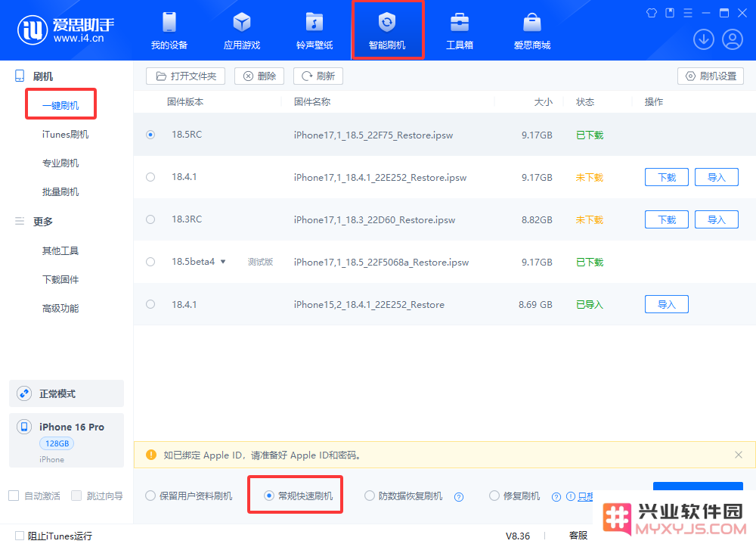Screen dimensions: 756x547
Task: Click the 刷新 toolbar button
Action: 318,76
